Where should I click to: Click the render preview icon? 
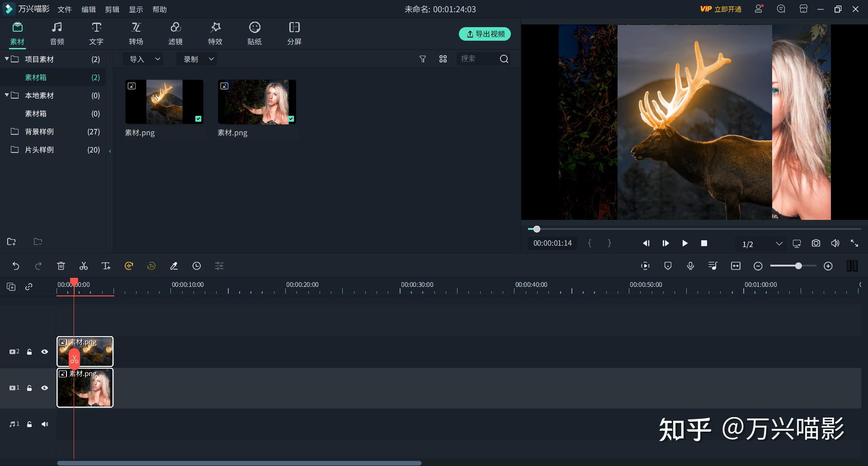(x=645, y=266)
